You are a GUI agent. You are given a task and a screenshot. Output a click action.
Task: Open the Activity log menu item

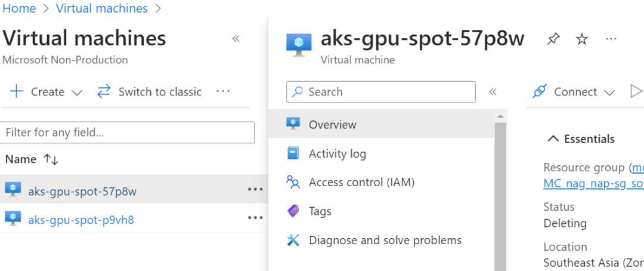(x=337, y=154)
